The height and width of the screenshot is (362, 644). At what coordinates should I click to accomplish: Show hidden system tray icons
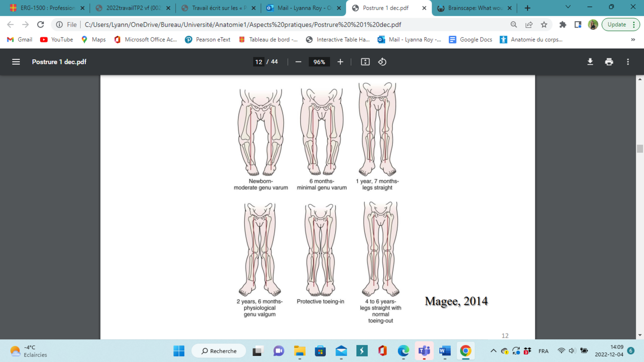(493, 351)
